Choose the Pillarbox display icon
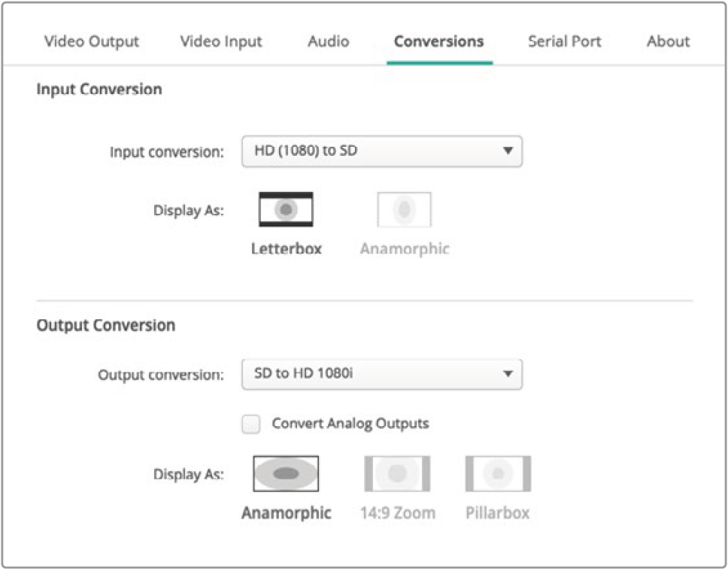This screenshot has height=572, width=728. click(498, 473)
